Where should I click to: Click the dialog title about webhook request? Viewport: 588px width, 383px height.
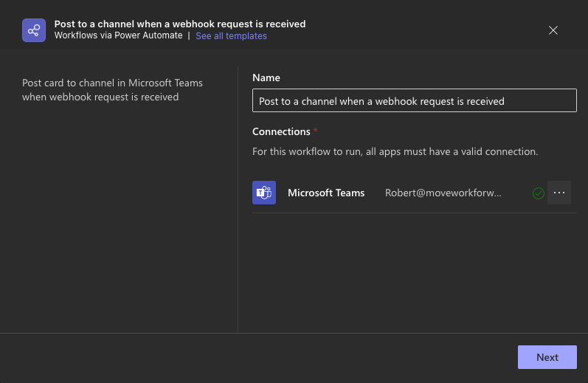179,24
